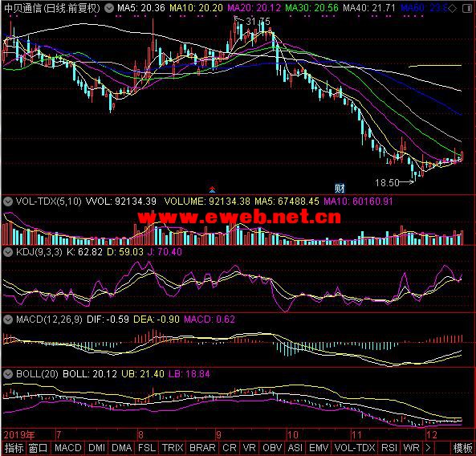Open the 模板 template menu
This screenshot has height=456, width=476.
pyautogui.click(x=462, y=448)
